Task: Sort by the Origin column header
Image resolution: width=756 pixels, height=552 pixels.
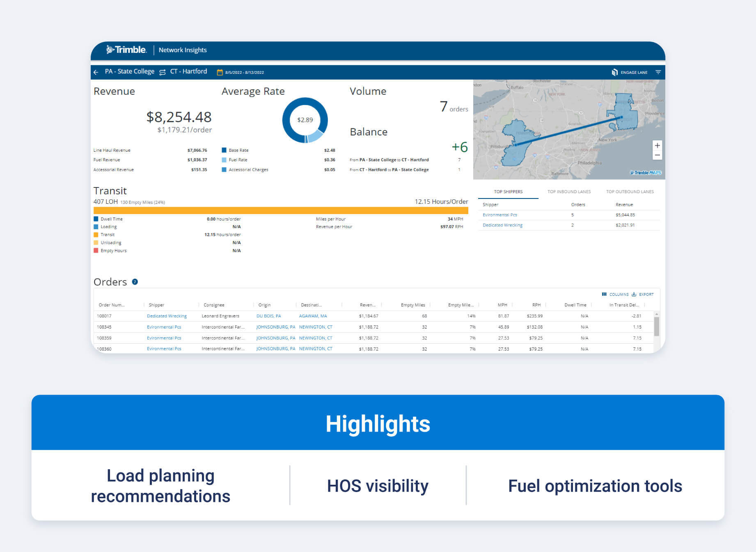Action: click(x=264, y=305)
